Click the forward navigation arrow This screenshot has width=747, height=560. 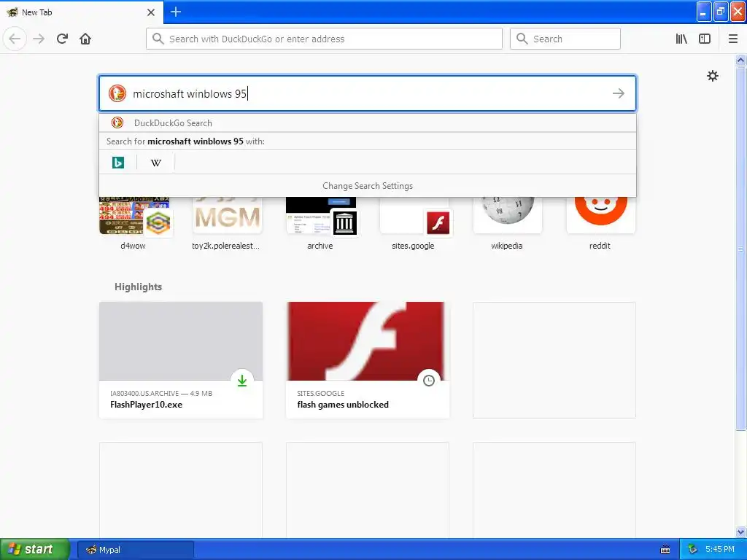(x=39, y=39)
